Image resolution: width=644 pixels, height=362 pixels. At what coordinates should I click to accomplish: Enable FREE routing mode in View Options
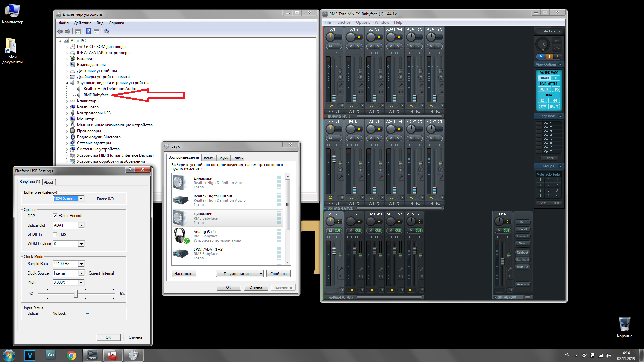(555, 78)
